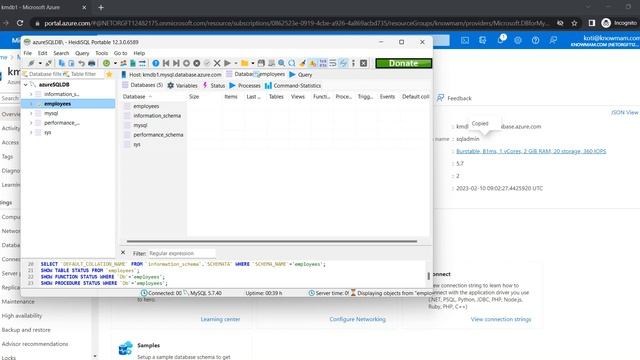Click the horizontal scrollbar under database grid

(272, 241)
